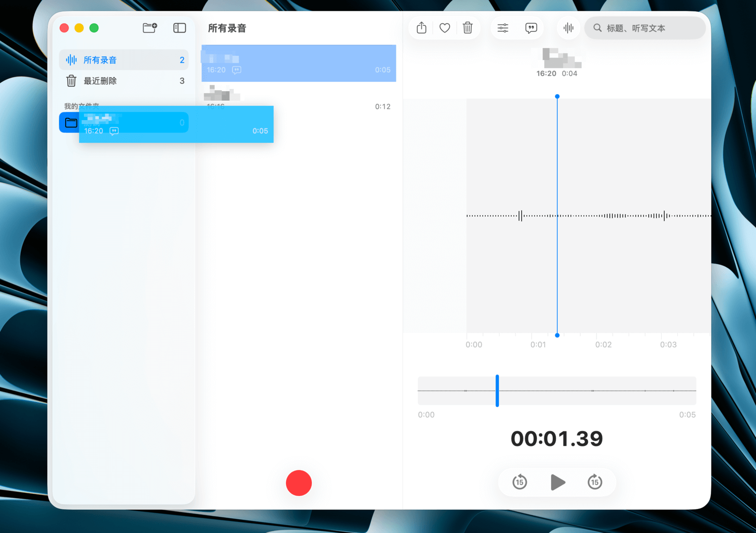Click the blue playhead on overview scrubber
756x533 pixels.
(497, 391)
